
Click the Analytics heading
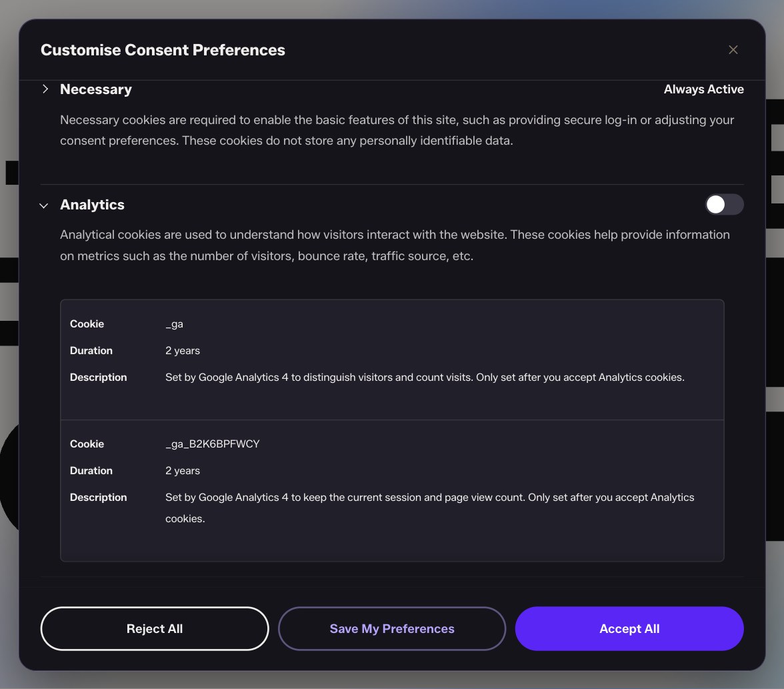tap(92, 205)
